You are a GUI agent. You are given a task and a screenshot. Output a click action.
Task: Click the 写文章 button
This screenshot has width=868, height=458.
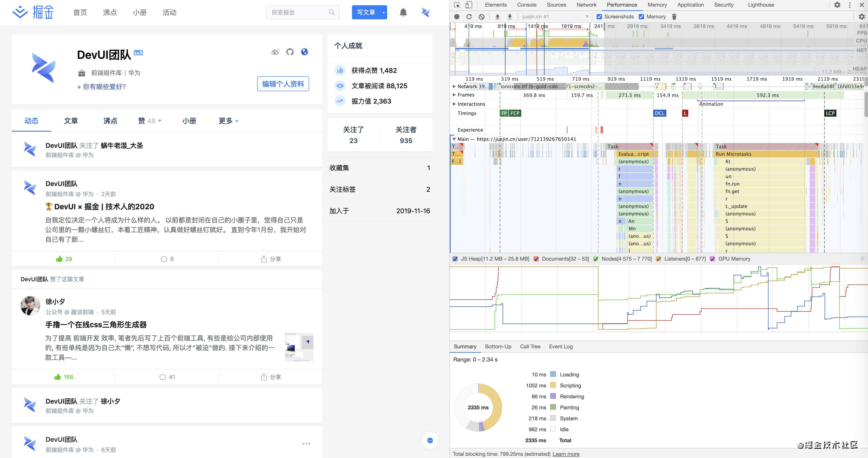tap(366, 13)
